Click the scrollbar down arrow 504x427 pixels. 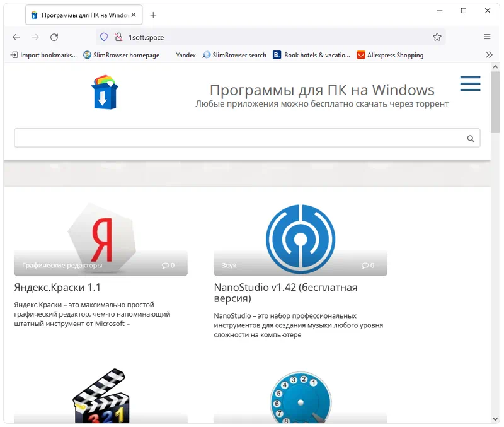pyautogui.click(x=495, y=419)
